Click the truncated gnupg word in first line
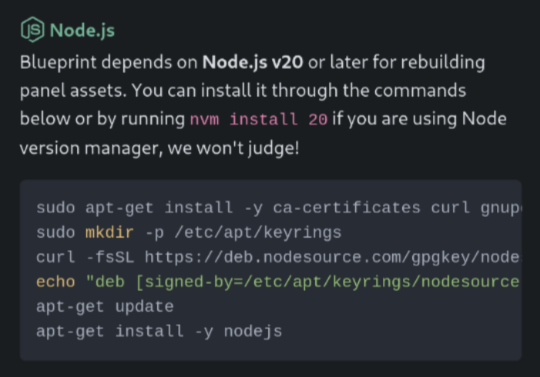The image size is (540, 377). [x=501, y=208]
